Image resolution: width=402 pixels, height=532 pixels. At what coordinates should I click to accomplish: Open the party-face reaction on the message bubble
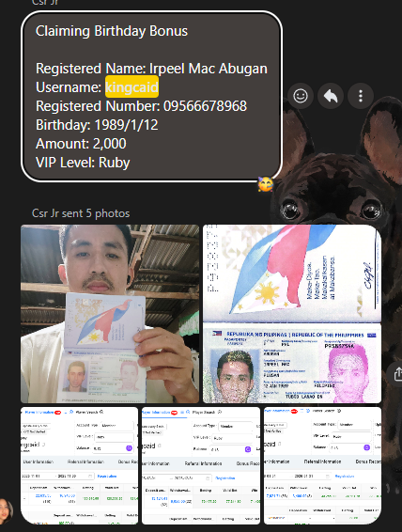[x=265, y=184]
